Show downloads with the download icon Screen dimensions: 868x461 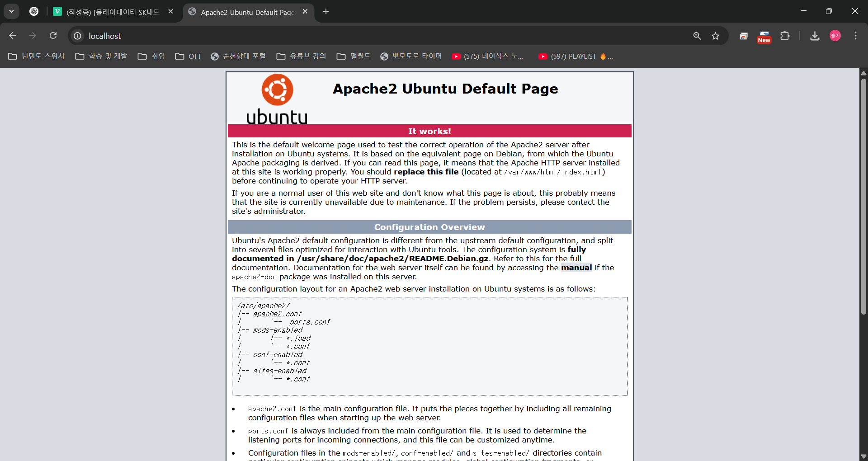[815, 36]
